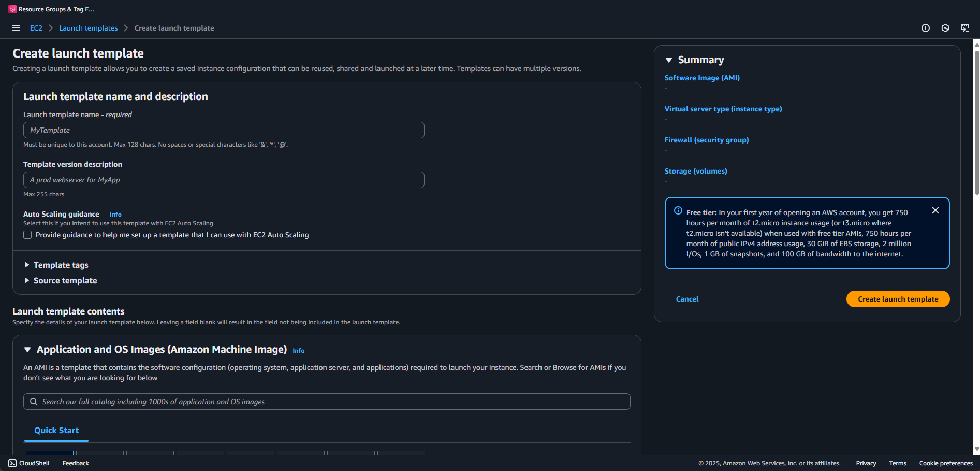Screen dimensions: 980x471
Task: Click the scrollbar up arrow
Action: pyautogui.click(x=977, y=44)
